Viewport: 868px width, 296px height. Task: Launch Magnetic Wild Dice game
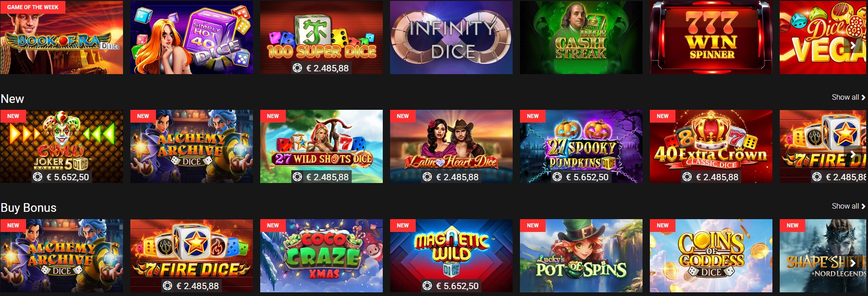451,256
